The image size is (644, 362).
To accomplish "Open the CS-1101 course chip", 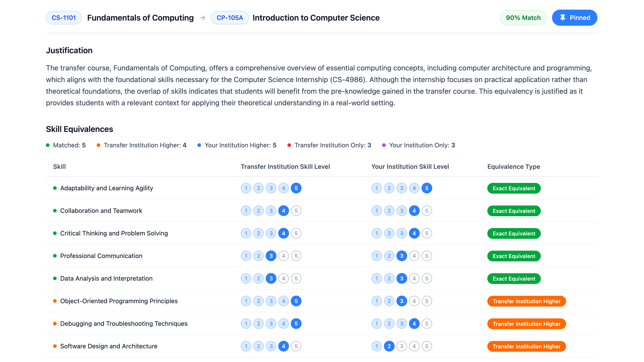I will coord(64,18).
